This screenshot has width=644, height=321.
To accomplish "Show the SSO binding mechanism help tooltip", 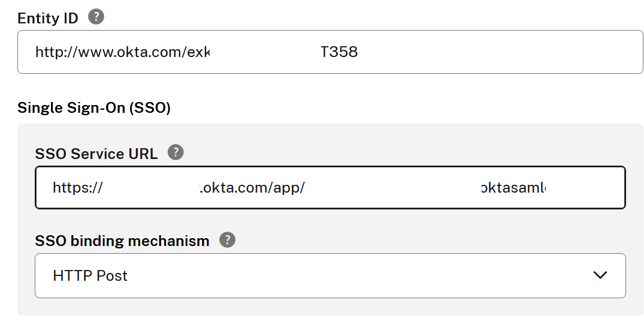I will click(227, 240).
